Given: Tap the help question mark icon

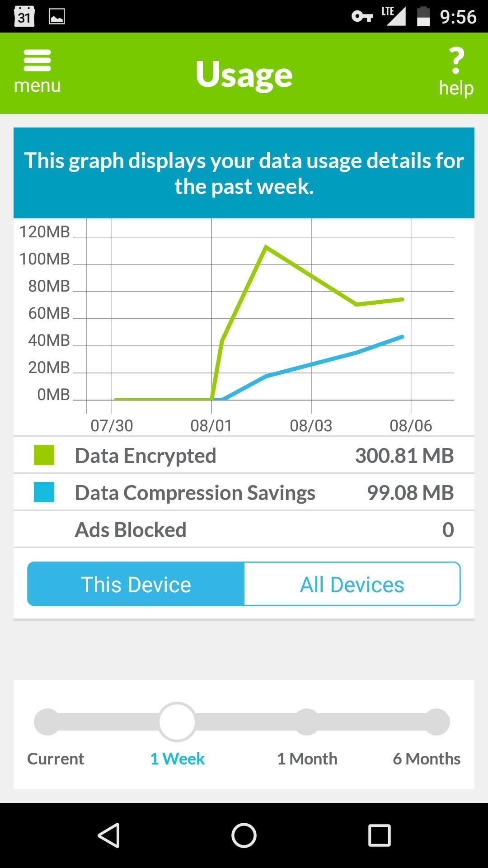Looking at the screenshot, I should [456, 61].
